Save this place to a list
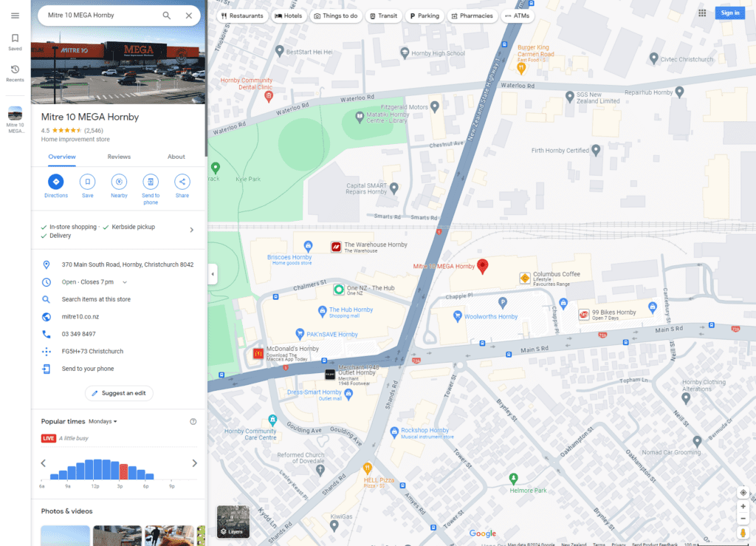This screenshot has width=756, height=546. coord(87,186)
